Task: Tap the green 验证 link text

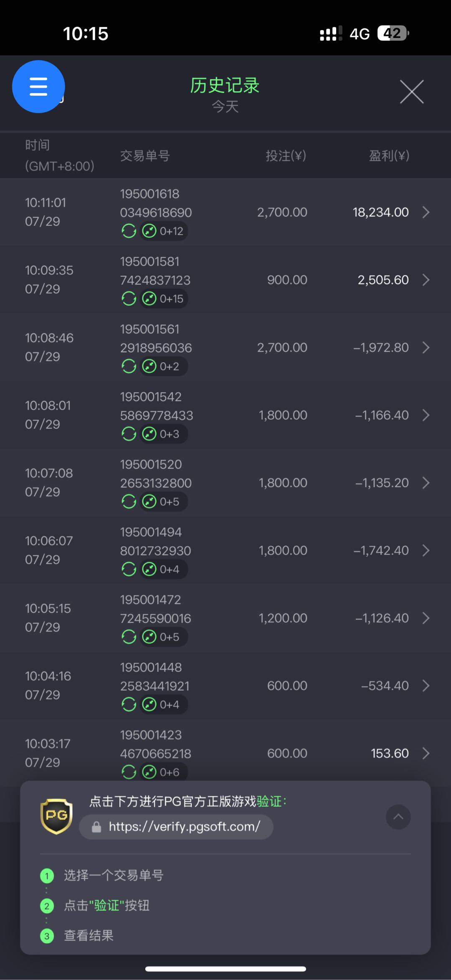Action: tap(269, 801)
